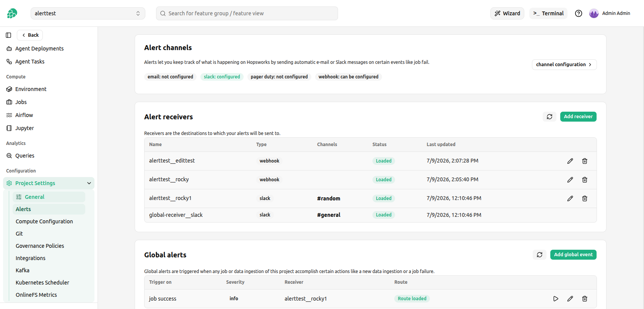Open Kafka settings
Image resolution: width=644 pixels, height=309 pixels.
coord(23,270)
